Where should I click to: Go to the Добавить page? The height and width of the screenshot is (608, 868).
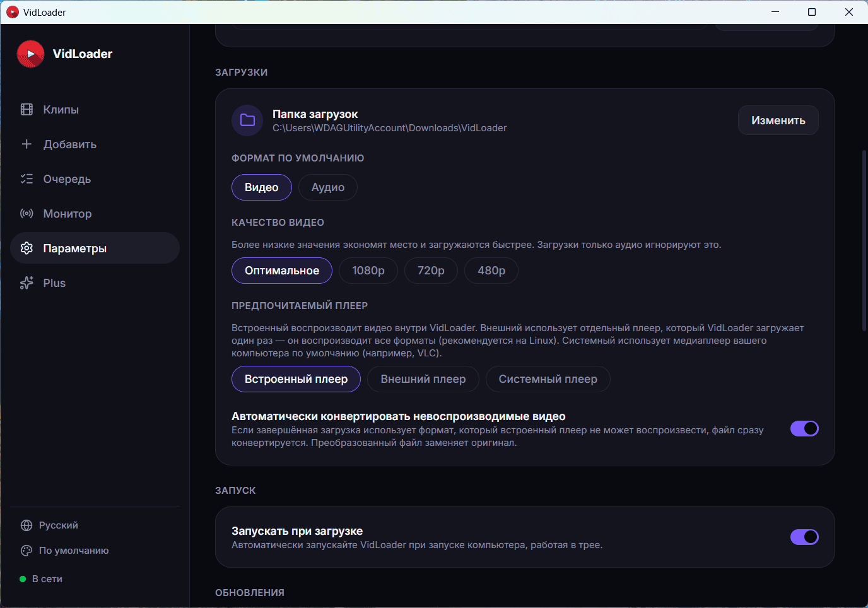(x=95, y=144)
